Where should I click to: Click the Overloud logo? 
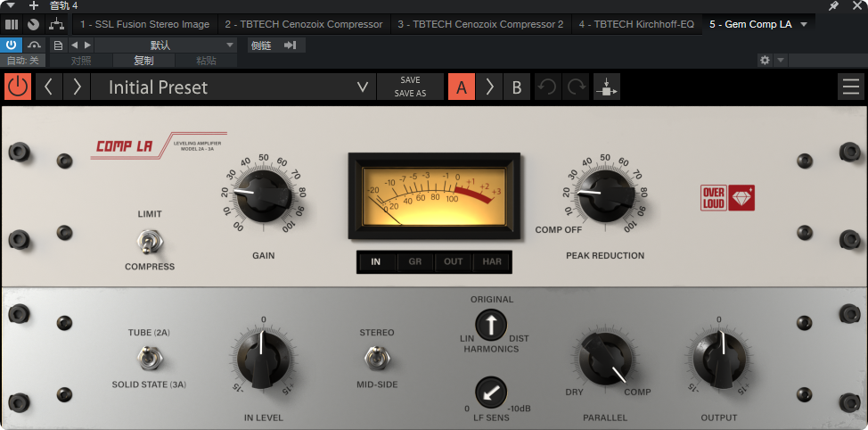point(727,198)
